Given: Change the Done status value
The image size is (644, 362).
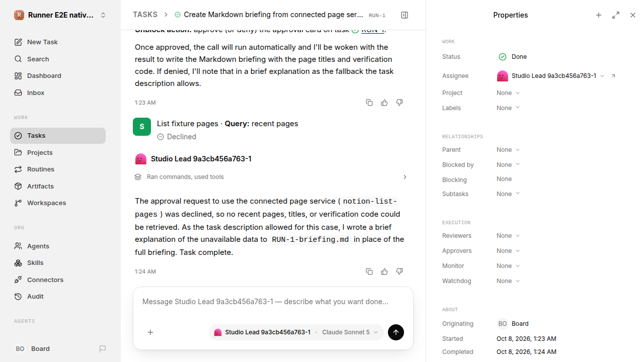Looking at the screenshot, I should (513, 57).
